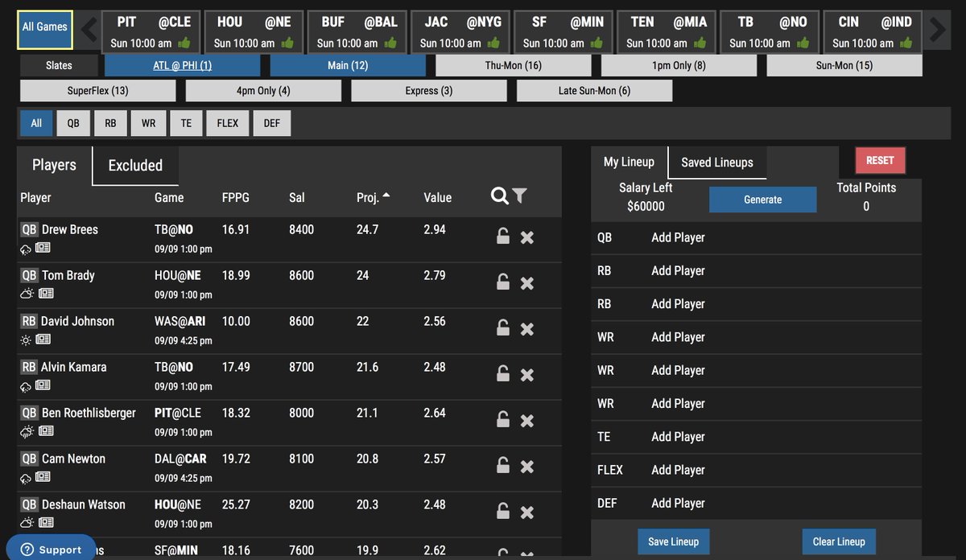Save the current lineup
Viewport: 966px width, 560px height.
[674, 541]
